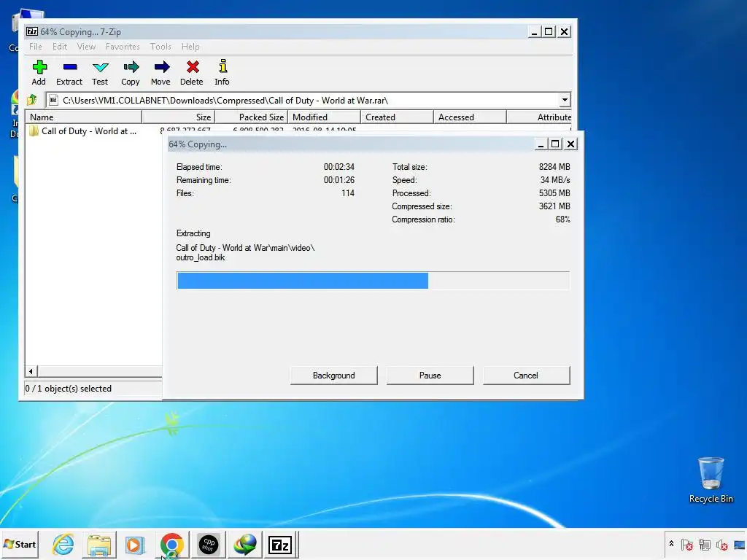Click the 7-Zip taskbar icon
Image resolution: width=747 pixels, height=560 pixels.
(280, 544)
